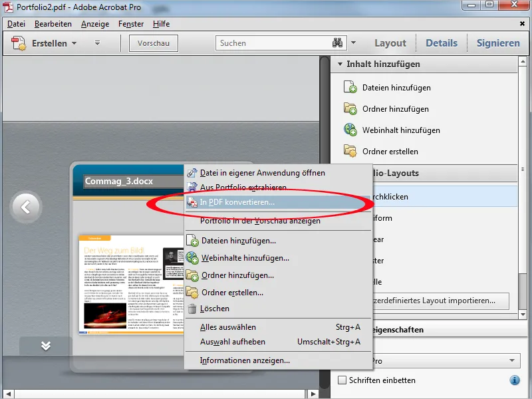Screen dimensions: 532x399
Task: Choose Webinhalte hinzufügen... in context menu
Action: point(278,258)
